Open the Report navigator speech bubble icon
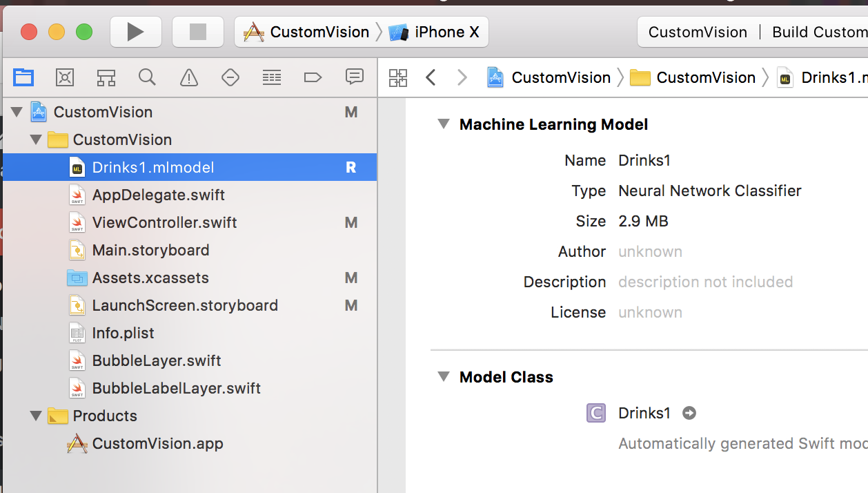This screenshot has height=493, width=868. tap(355, 77)
